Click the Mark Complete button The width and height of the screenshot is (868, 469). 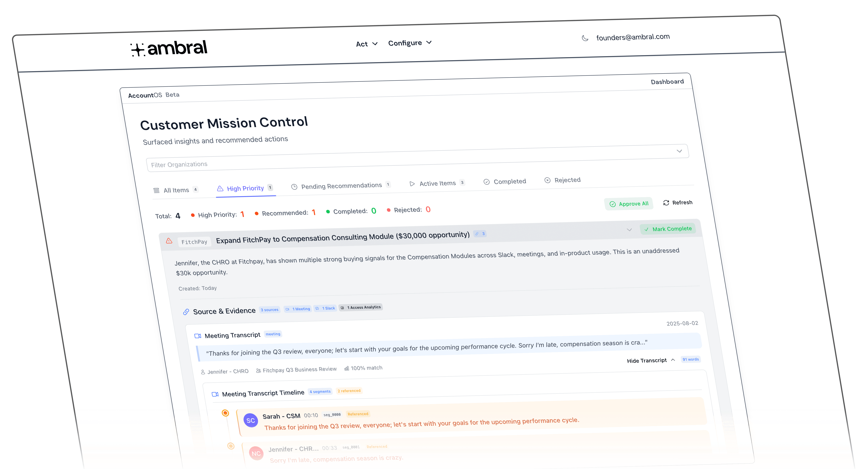point(668,229)
